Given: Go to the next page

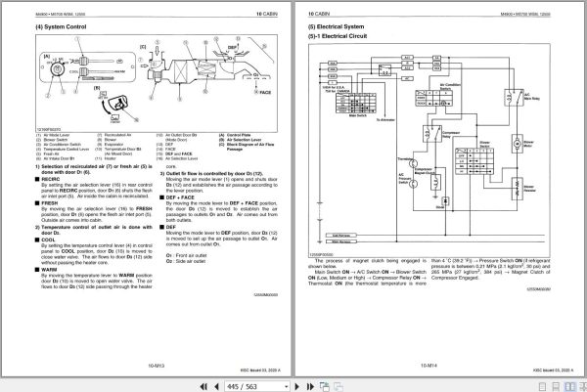Looking at the screenshot, I should [x=297, y=386].
